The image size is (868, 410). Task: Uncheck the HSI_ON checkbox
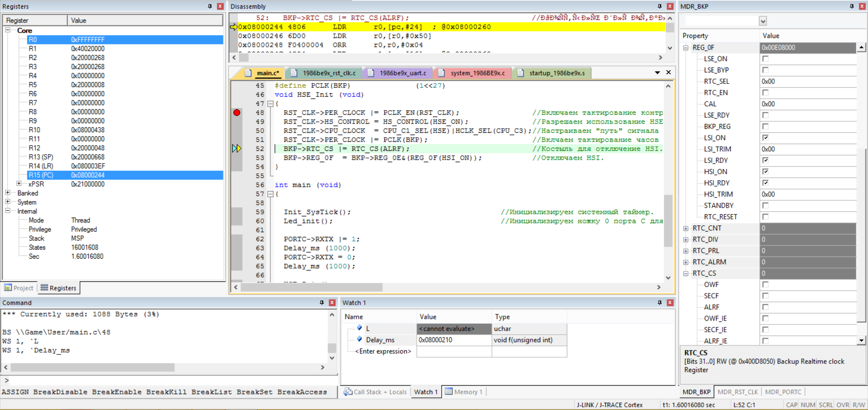[765, 172]
